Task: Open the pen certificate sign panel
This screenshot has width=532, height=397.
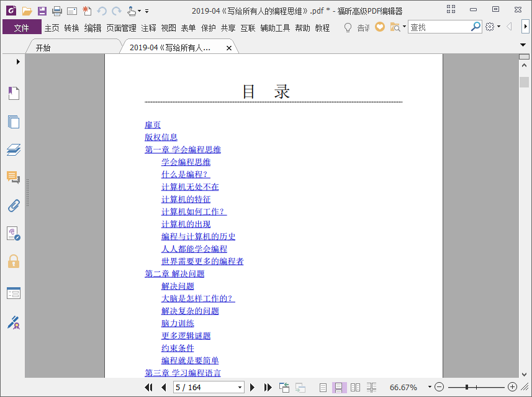Action: [x=14, y=323]
